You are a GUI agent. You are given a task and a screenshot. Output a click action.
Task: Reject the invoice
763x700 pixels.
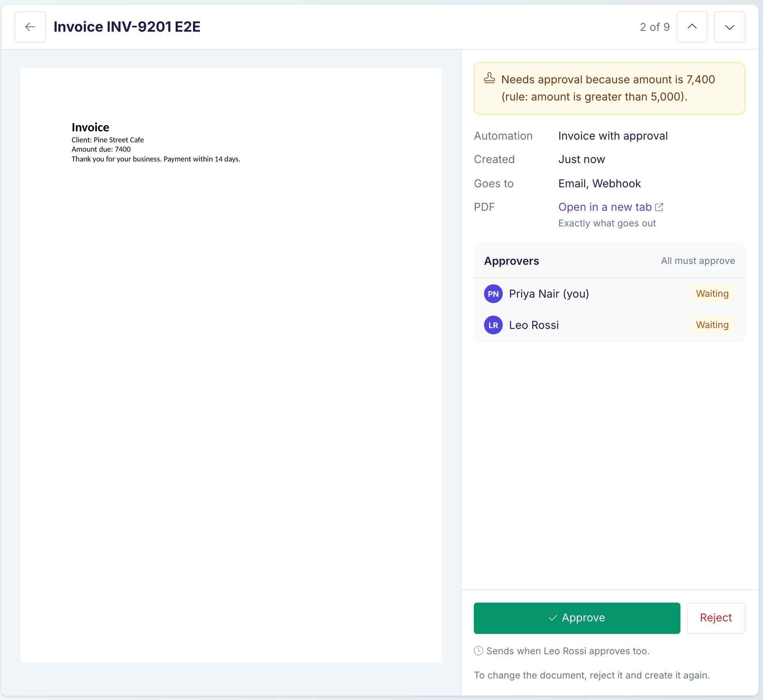716,618
